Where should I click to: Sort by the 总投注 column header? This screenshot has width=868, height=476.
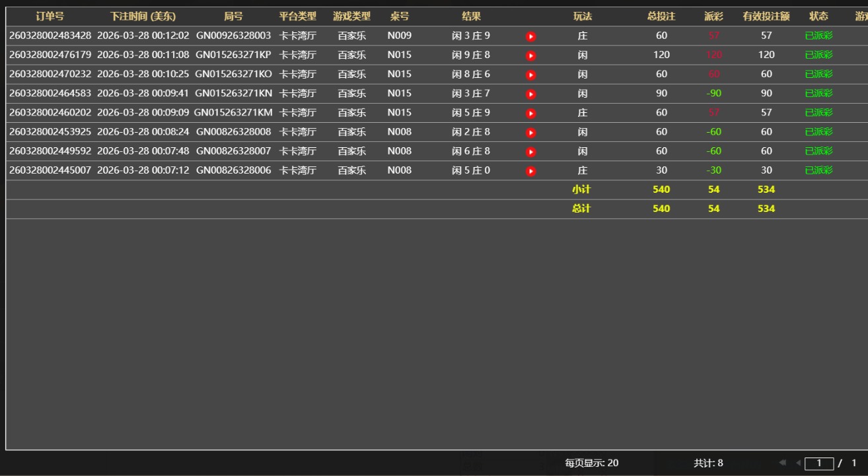pyautogui.click(x=660, y=16)
